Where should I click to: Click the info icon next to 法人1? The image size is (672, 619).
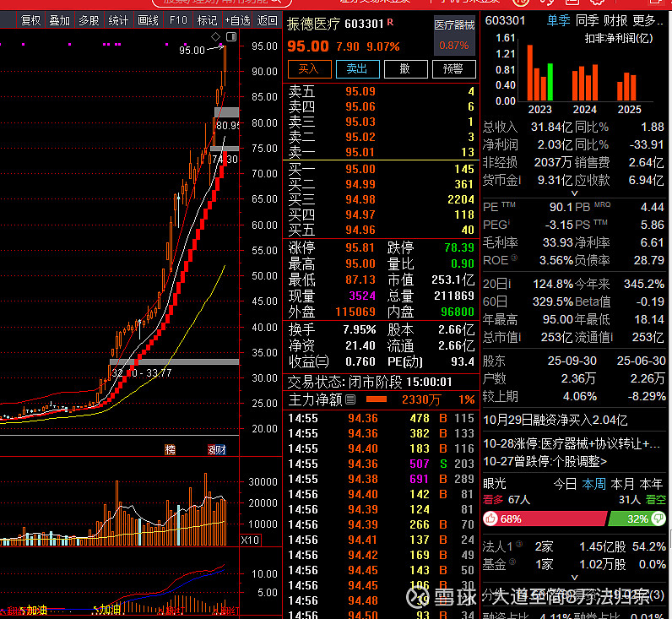[x=519, y=544]
